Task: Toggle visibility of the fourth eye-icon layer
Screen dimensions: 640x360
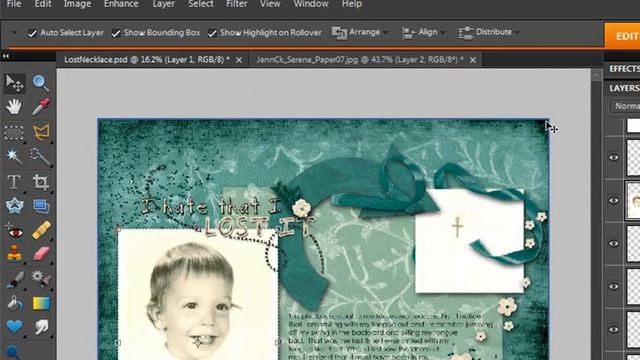Action: click(x=613, y=286)
